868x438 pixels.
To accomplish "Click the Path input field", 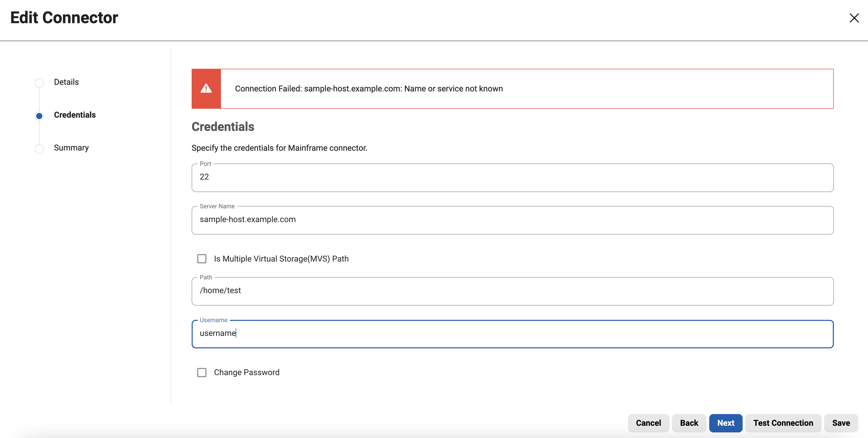I will (x=512, y=291).
